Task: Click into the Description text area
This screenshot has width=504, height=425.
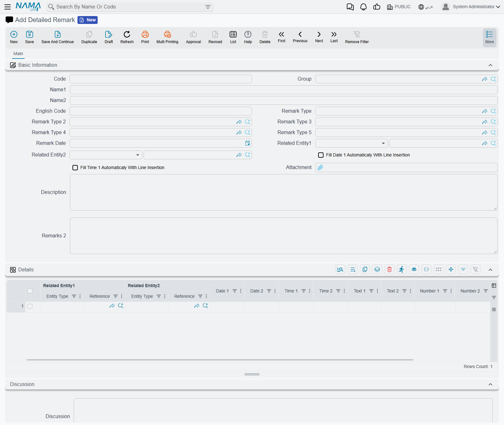Action: click(x=283, y=192)
